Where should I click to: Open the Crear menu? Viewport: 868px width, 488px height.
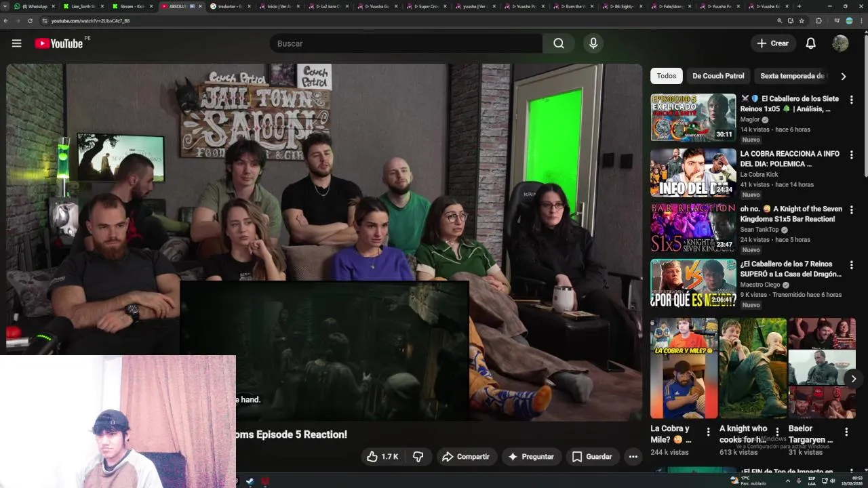[x=773, y=43]
